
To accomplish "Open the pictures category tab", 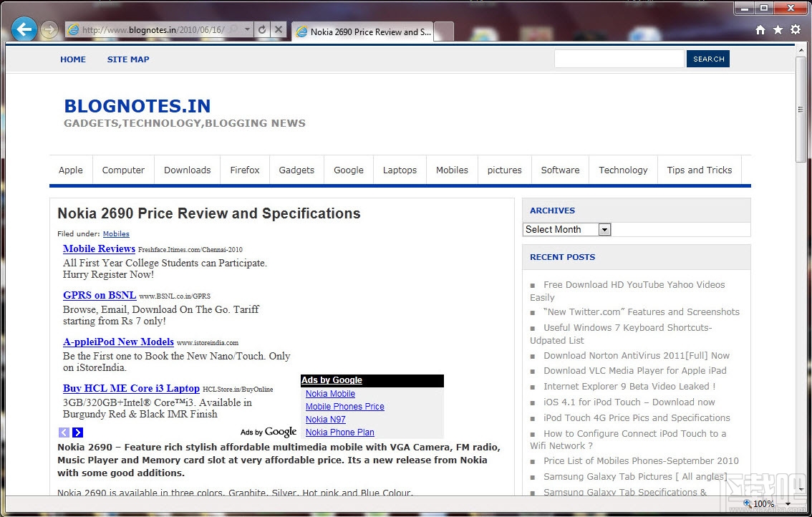I will coord(504,170).
